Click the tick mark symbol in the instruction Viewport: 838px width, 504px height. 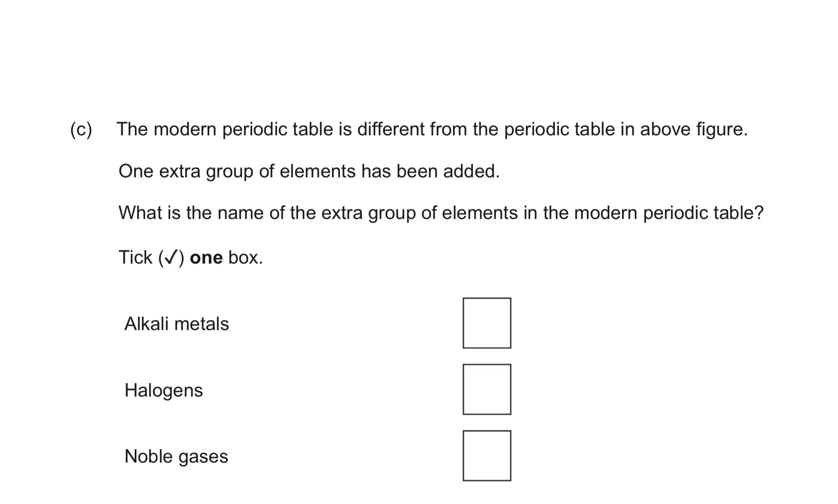(x=171, y=257)
